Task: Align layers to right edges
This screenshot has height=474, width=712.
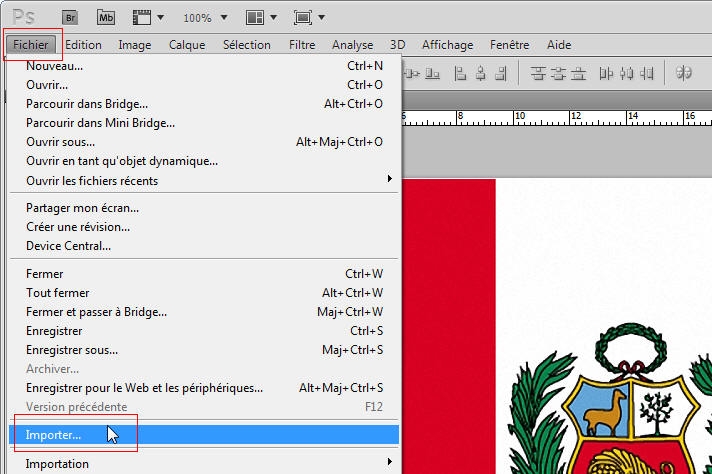Action: [500, 73]
